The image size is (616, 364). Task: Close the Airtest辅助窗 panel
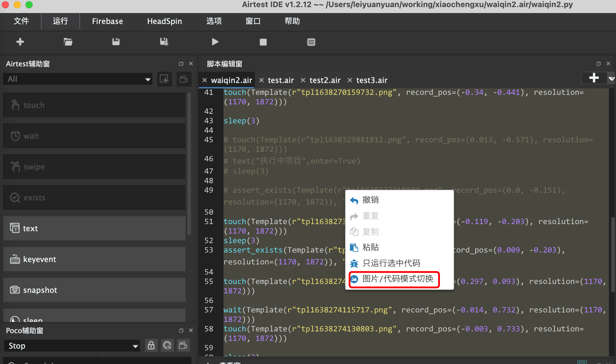[x=191, y=64]
